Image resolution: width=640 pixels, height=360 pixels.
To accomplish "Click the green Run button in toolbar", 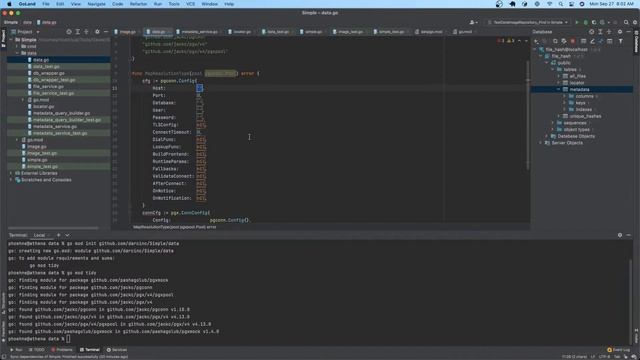I will (577, 22).
